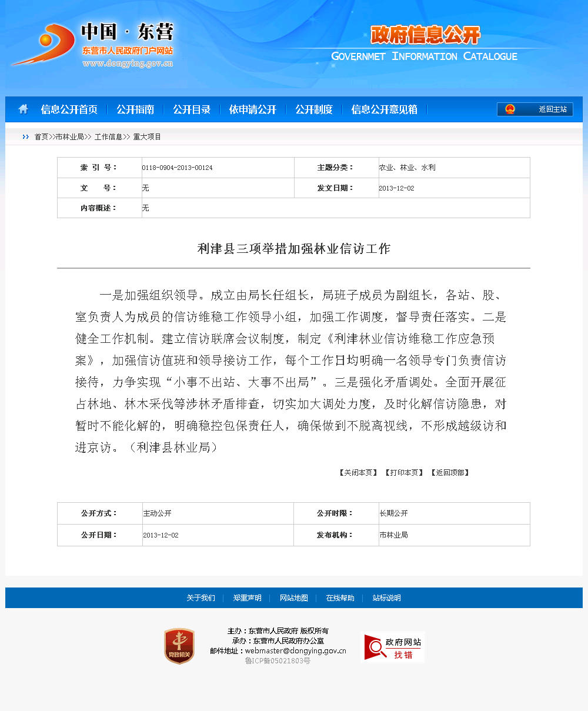This screenshot has width=588, height=711.
Task: Go to the 公开目录 section
Action: (x=192, y=109)
